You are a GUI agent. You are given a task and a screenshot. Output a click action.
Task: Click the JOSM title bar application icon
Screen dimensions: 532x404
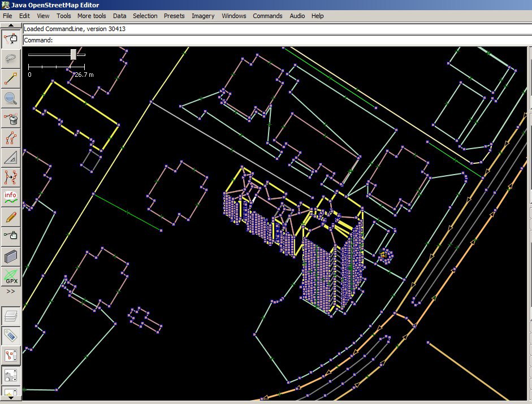pos(5,5)
